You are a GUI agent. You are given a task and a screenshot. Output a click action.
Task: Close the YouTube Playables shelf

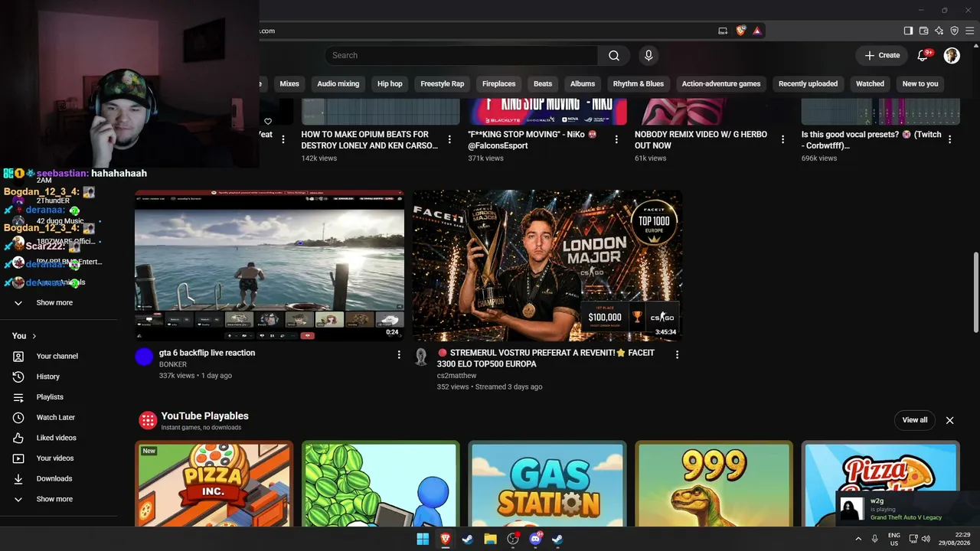coord(949,420)
